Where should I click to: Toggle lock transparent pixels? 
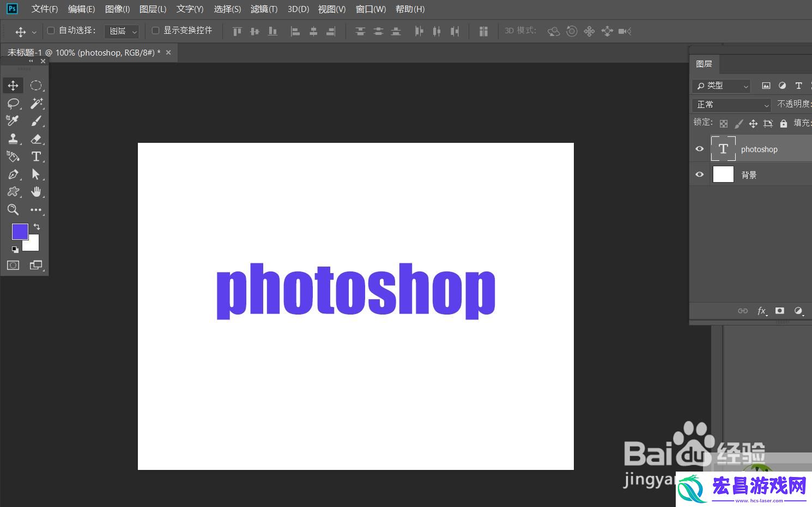(724, 124)
